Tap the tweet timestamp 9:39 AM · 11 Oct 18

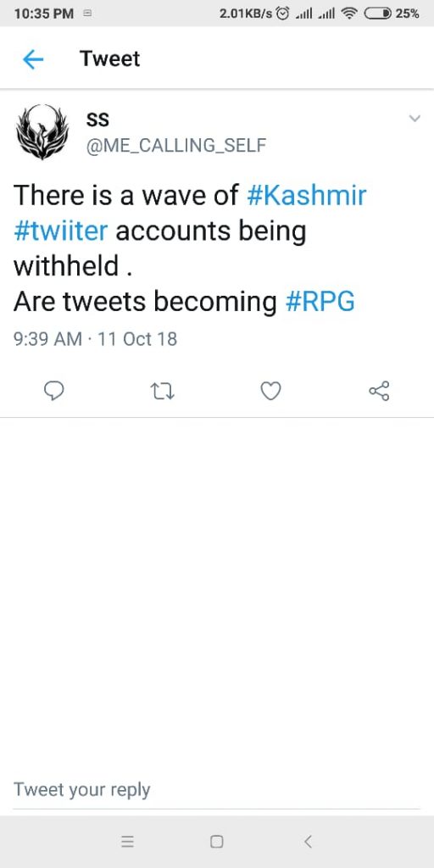[x=95, y=339]
